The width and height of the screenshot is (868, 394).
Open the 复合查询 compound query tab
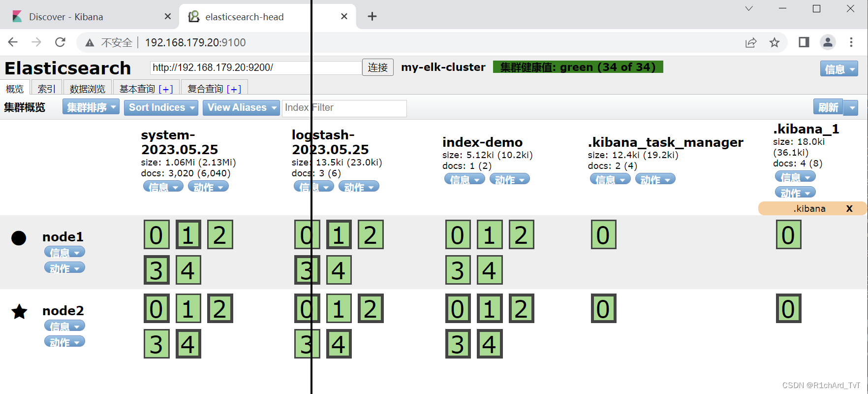pos(215,88)
